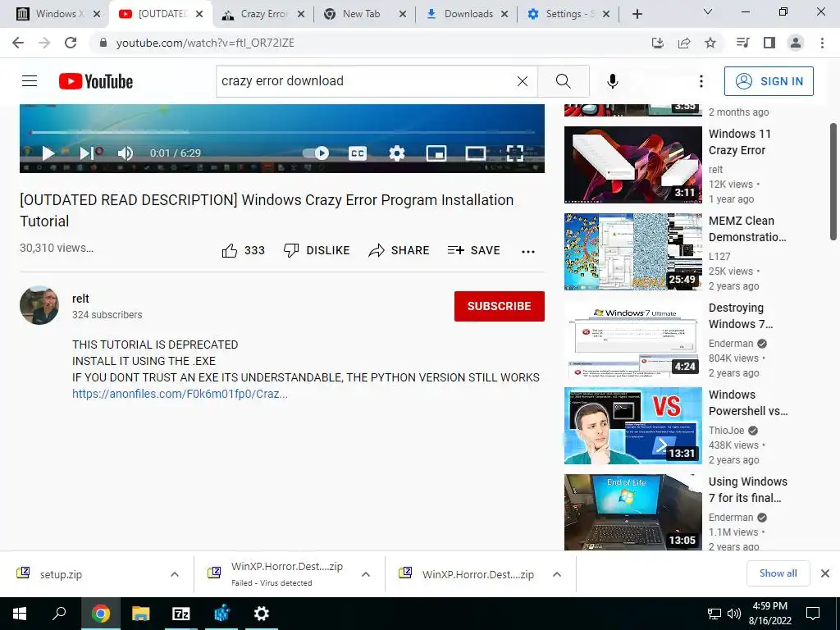Image resolution: width=840 pixels, height=630 pixels.
Task: Open Windows 11 Crazy Error thumbnail
Action: coord(632,165)
